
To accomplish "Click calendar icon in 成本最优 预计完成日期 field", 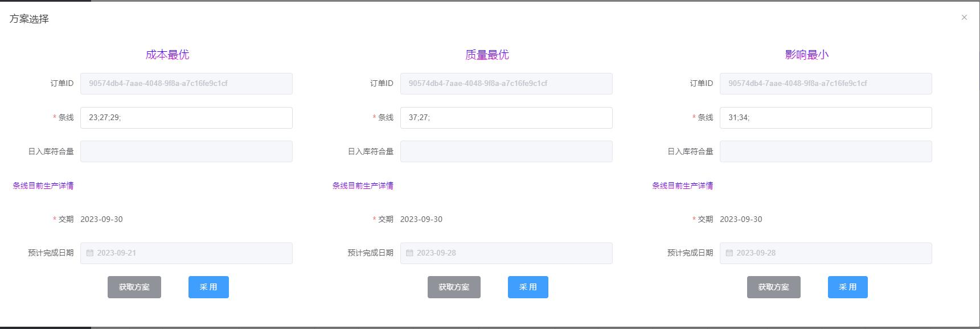I will coord(90,253).
